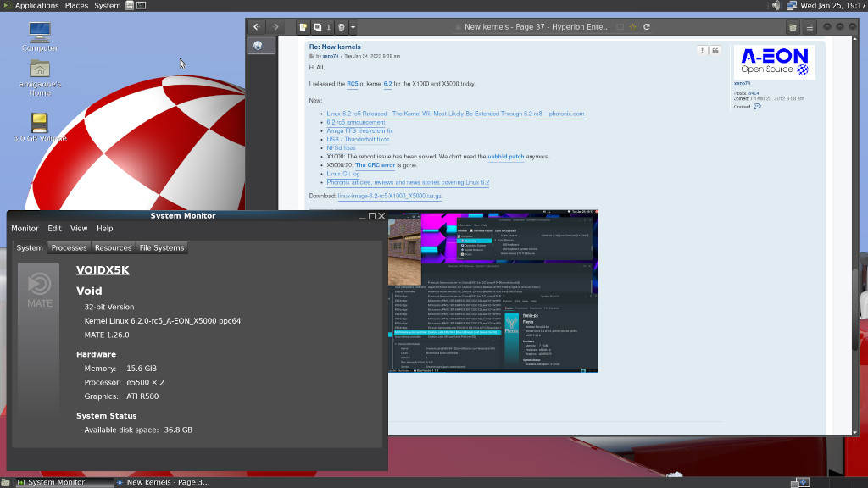Report this post with the exclamation icon
The height and width of the screenshot is (488, 868).
tap(702, 50)
